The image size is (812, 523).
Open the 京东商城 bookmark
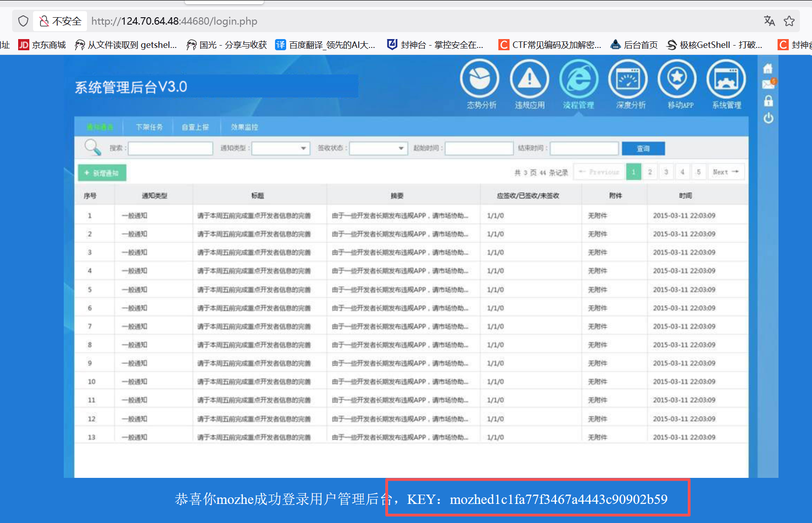pos(42,45)
